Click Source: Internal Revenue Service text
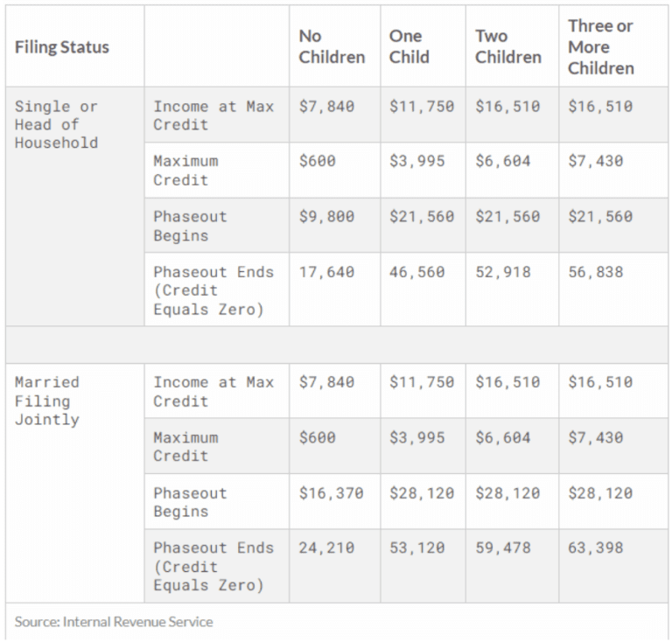 [114, 622]
